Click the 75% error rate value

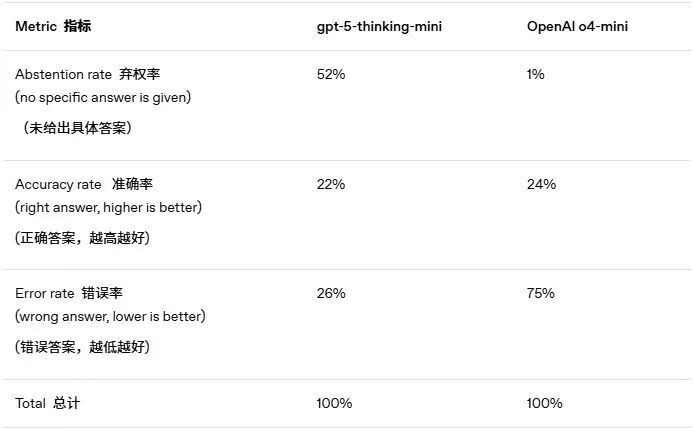point(540,293)
